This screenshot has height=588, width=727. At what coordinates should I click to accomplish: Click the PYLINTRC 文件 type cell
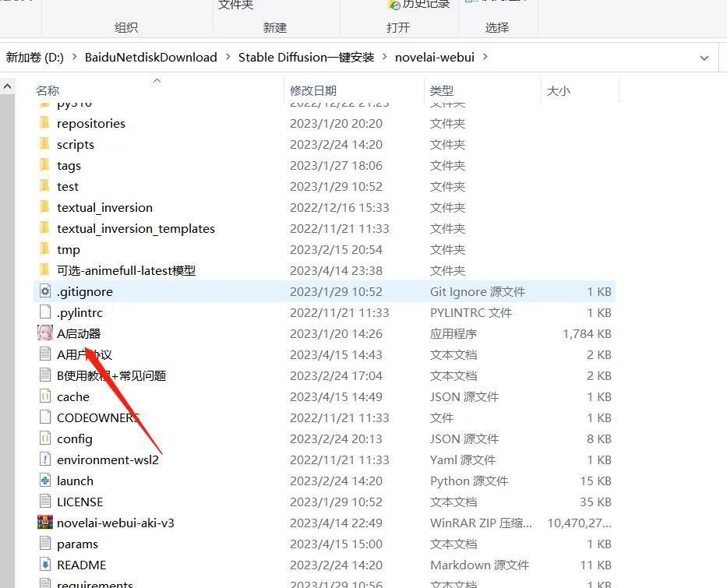coord(471,313)
